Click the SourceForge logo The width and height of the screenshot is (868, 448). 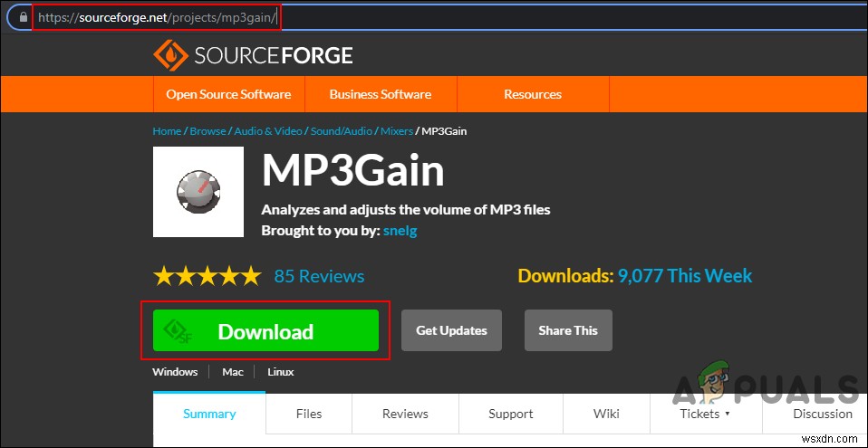(x=253, y=55)
